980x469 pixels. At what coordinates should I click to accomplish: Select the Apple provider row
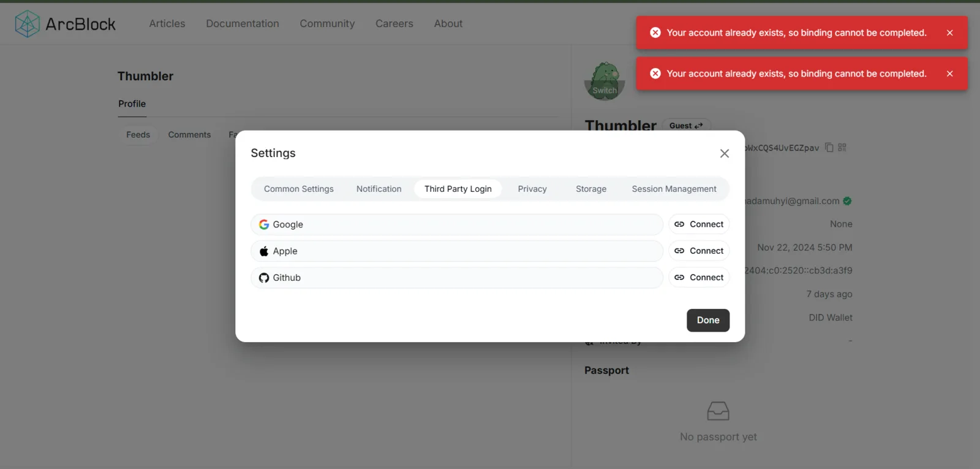(x=457, y=251)
